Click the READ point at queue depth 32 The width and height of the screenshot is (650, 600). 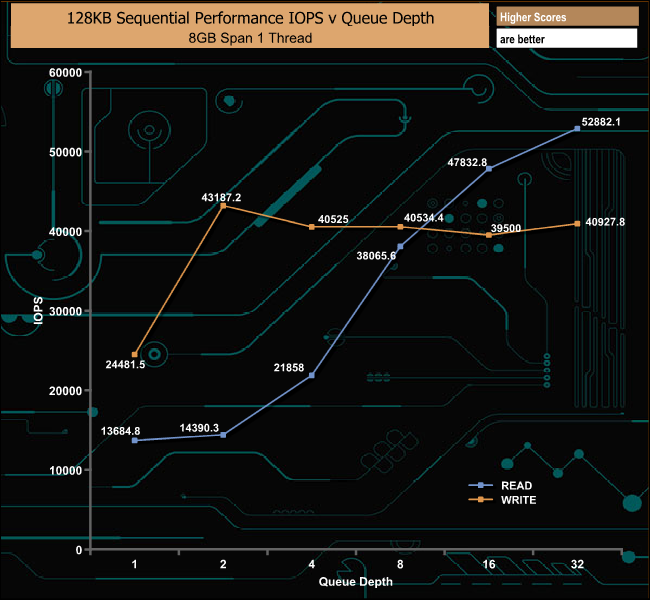577,129
